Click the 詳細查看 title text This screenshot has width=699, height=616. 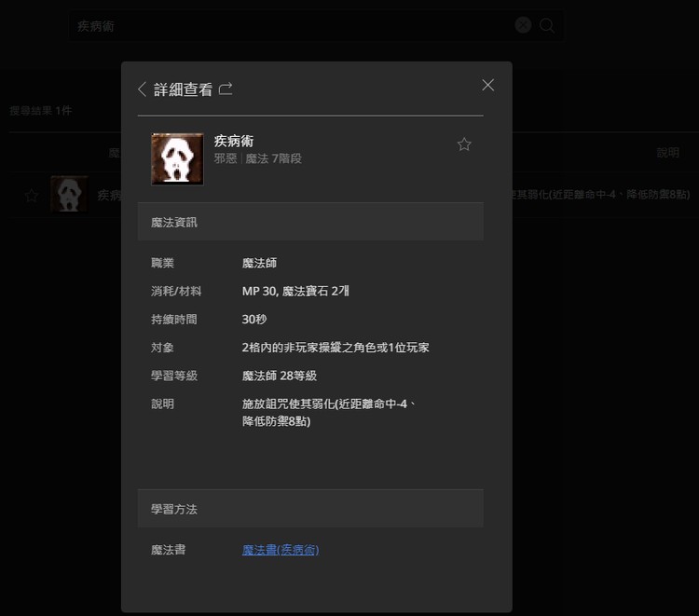(184, 89)
